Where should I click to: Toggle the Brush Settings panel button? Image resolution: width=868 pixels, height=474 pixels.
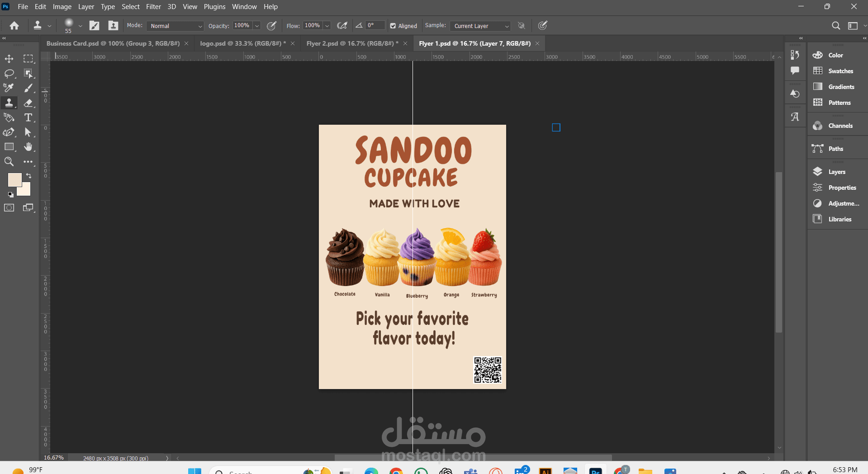pyautogui.click(x=94, y=26)
